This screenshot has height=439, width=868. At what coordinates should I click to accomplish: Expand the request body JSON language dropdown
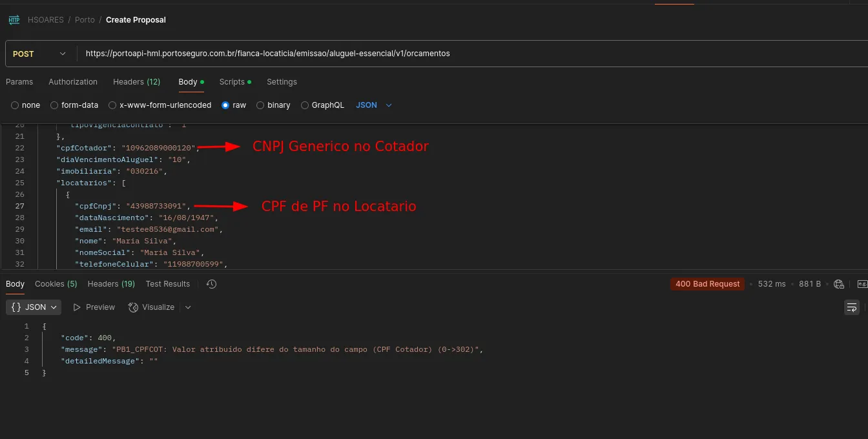pos(374,105)
